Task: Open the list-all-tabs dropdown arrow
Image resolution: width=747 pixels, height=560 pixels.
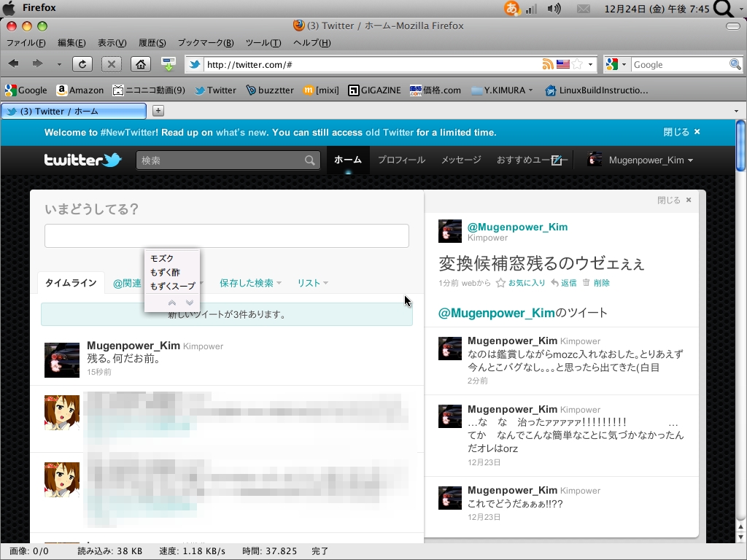Action: 736,111
